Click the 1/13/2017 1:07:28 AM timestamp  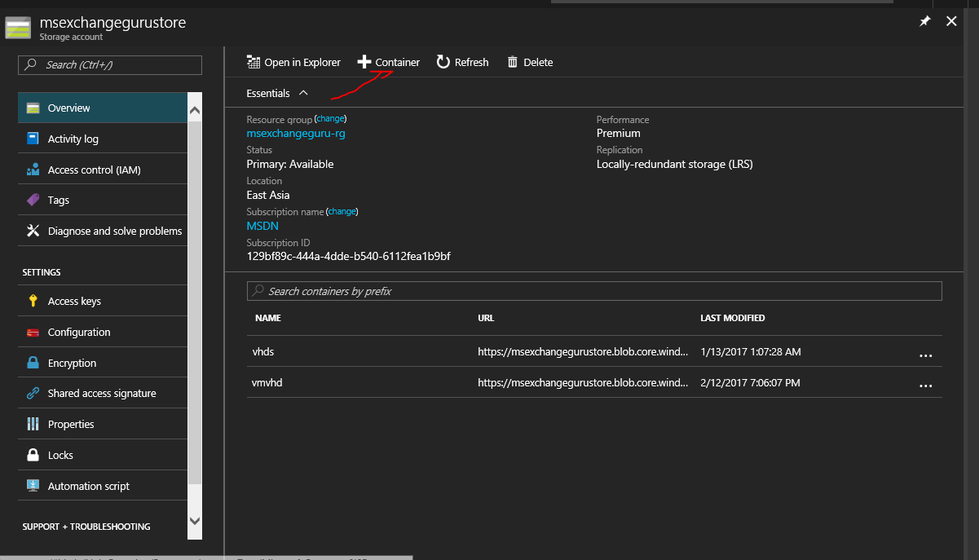[751, 352]
